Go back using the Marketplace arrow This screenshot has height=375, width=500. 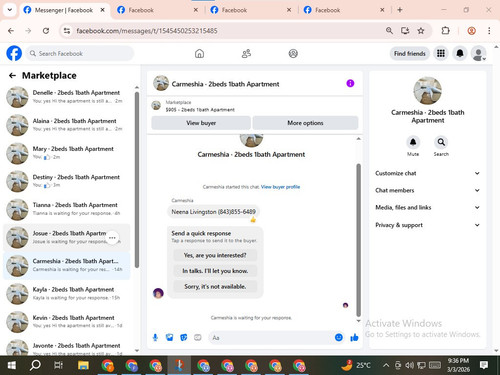tap(12, 76)
